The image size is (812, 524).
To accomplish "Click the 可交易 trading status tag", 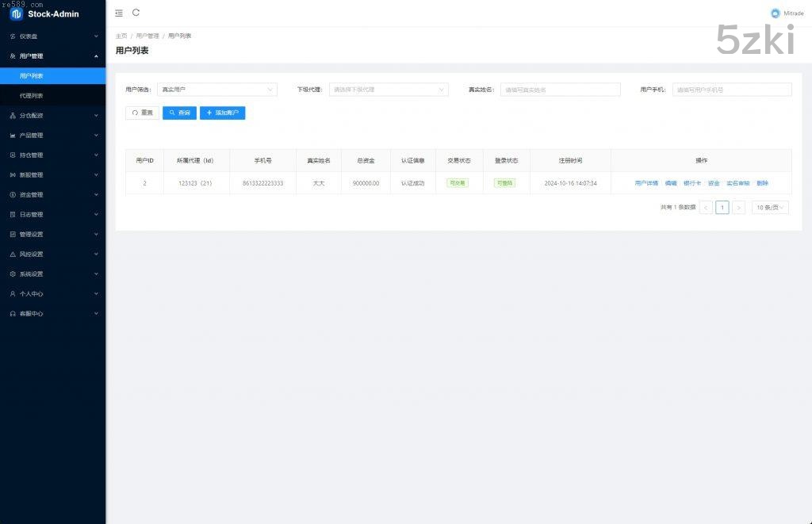I will pyautogui.click(x=458, y=183).
